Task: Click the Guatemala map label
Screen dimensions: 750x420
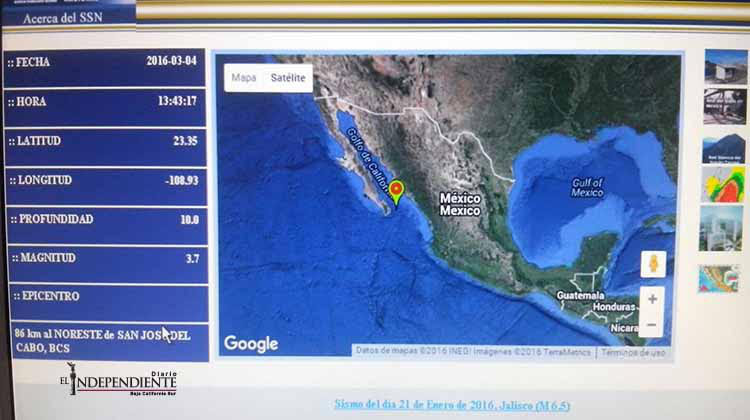Action: [x=580, y=296]
